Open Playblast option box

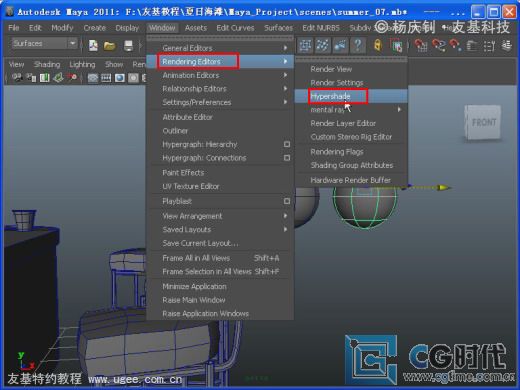287,201
